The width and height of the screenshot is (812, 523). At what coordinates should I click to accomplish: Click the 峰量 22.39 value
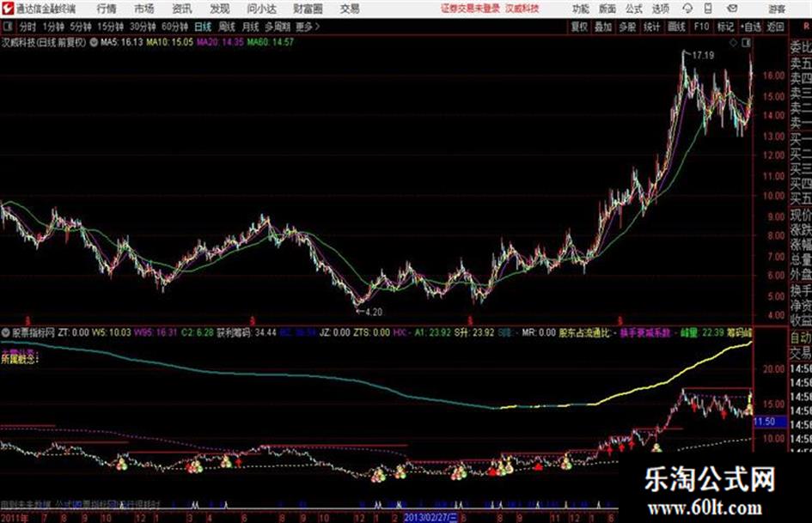[702, 332]
